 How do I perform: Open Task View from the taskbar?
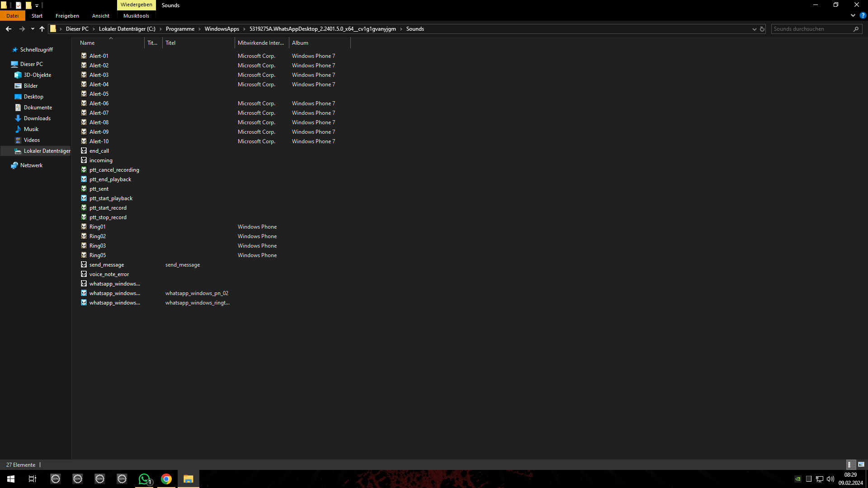33,479
